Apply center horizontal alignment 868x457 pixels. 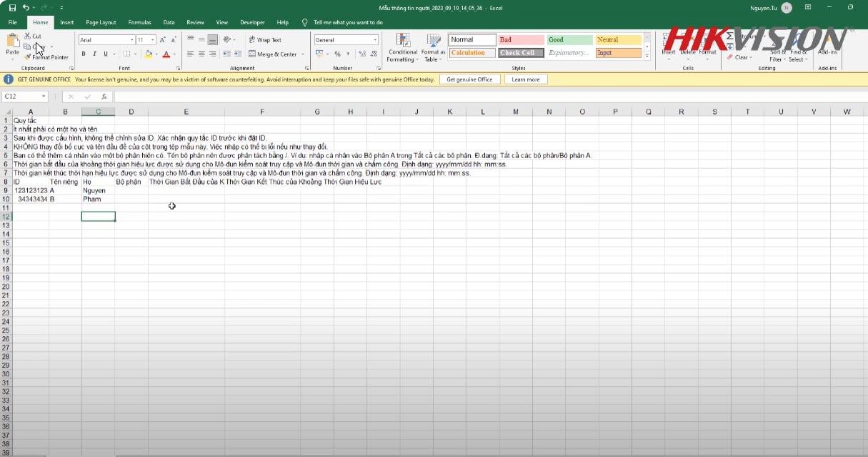201,54
